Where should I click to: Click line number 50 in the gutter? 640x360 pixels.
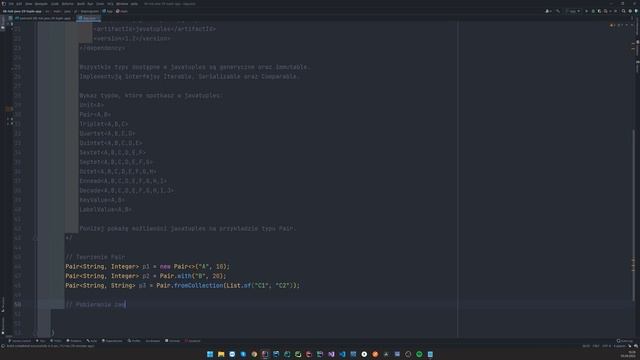[x=17, y=304]
